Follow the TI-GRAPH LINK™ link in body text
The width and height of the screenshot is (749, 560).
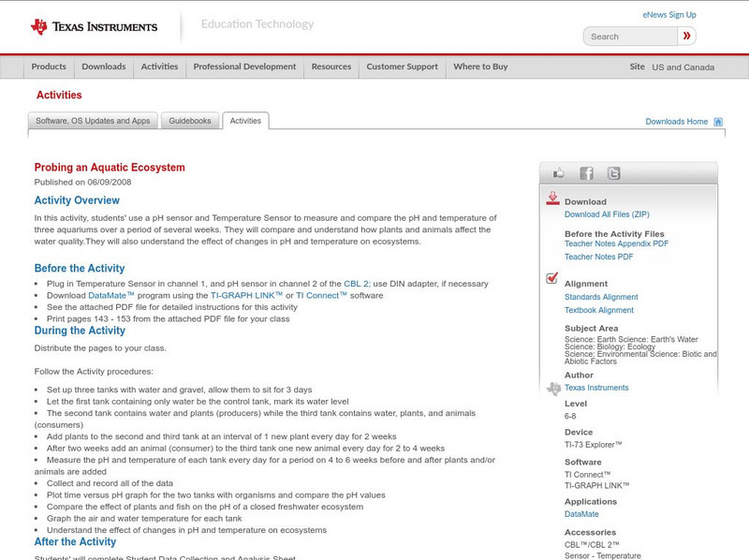click(x=246, y=296)
